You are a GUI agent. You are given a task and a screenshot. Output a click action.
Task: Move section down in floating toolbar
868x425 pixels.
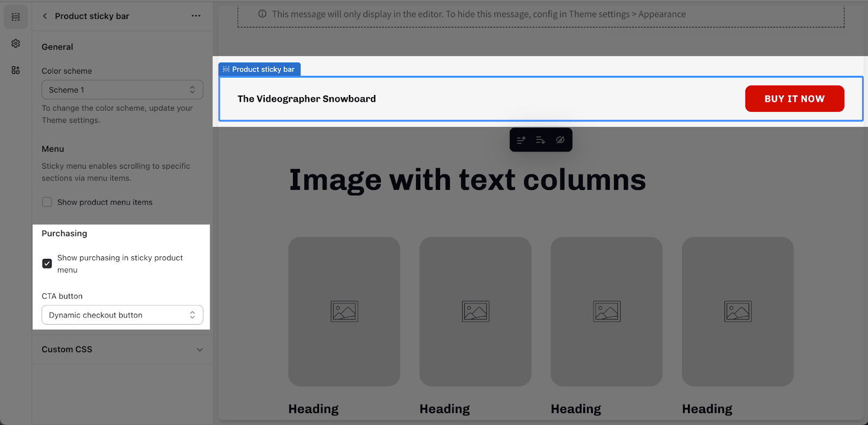click(x=540, y=140)
